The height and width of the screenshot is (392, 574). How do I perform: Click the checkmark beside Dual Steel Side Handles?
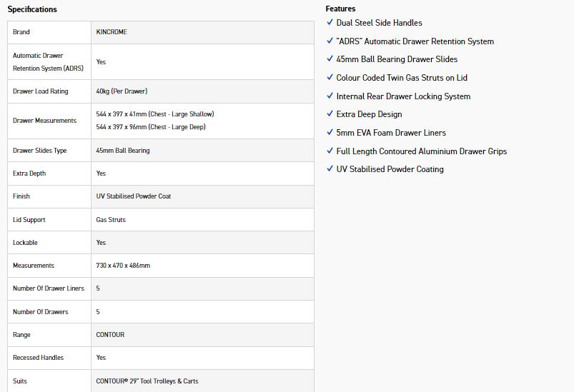(x=330, y=22)
